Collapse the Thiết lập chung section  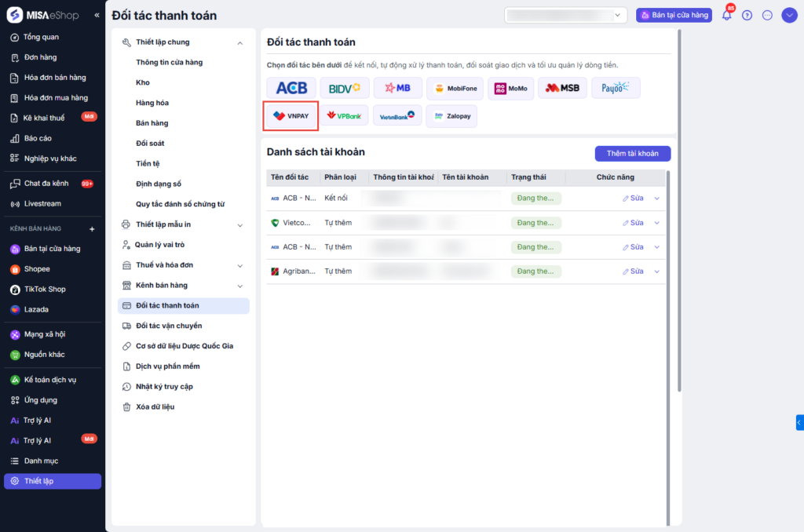point(240,42)
